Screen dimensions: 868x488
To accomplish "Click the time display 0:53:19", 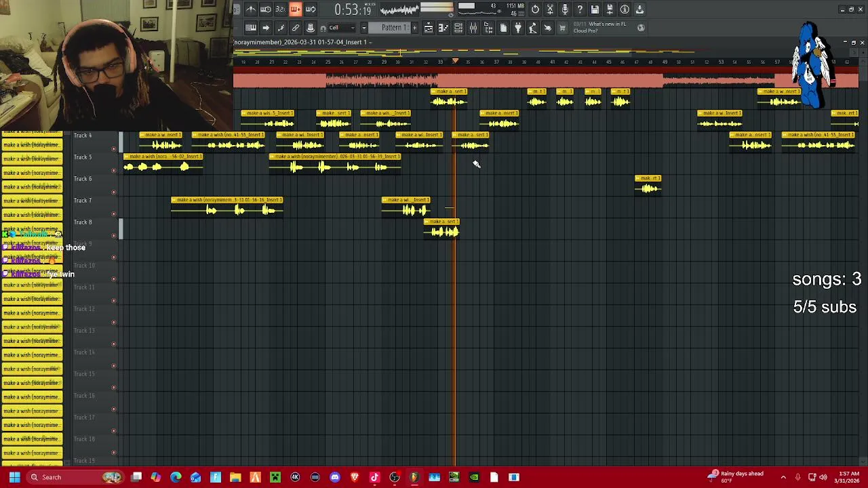I will 353,9.
